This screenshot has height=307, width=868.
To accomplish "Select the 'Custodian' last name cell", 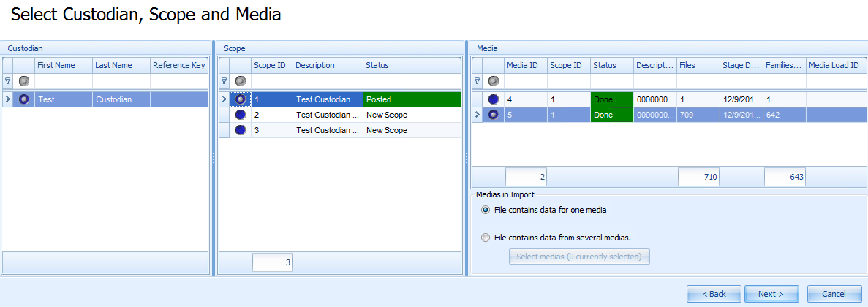I will click(x=121, y=99).
